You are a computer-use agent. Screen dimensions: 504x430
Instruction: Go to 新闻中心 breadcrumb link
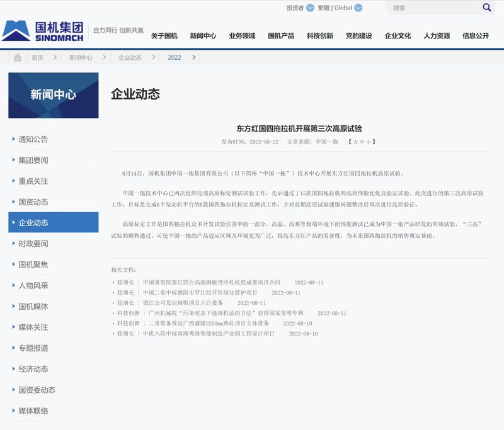81,57
